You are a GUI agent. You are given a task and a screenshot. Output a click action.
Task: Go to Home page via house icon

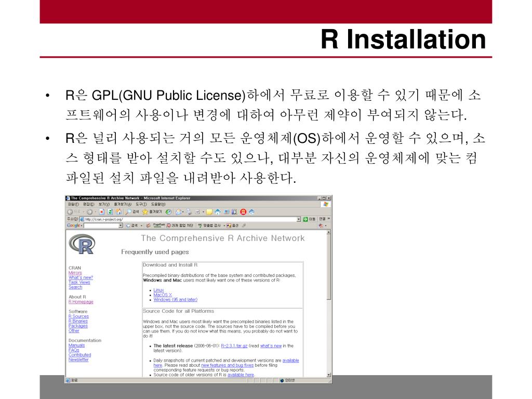coord(118,212)
